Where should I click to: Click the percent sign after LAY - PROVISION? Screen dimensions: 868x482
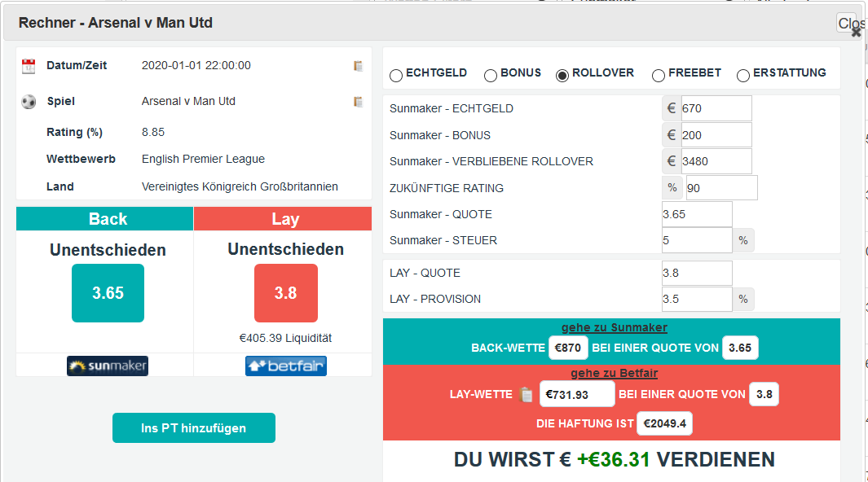[742, 299]
